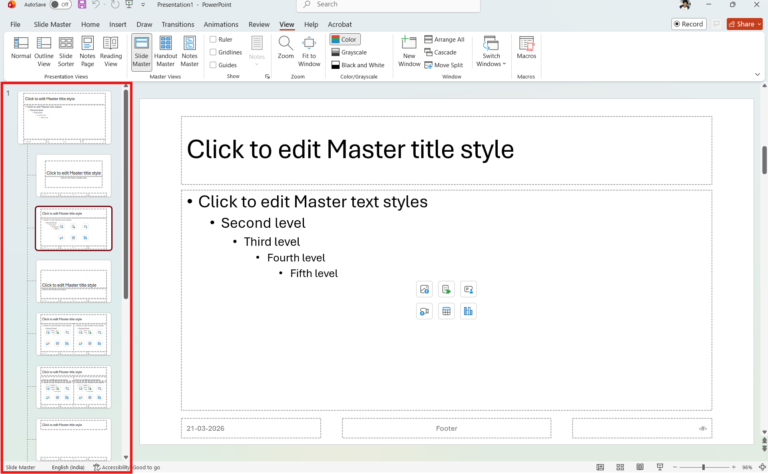Select the Title Slide layout thumbnail
The width and height of the screenshot is (768, 474).
click(73, 175)
